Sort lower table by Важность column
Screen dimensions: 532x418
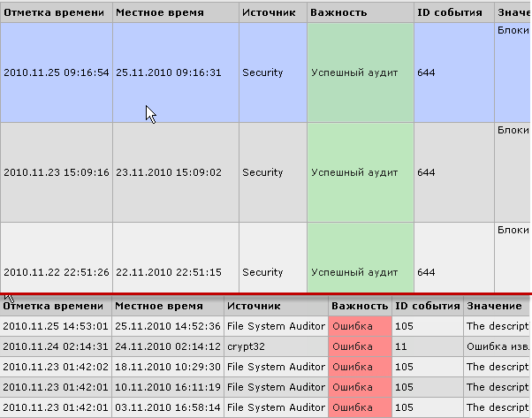[359, 306]
